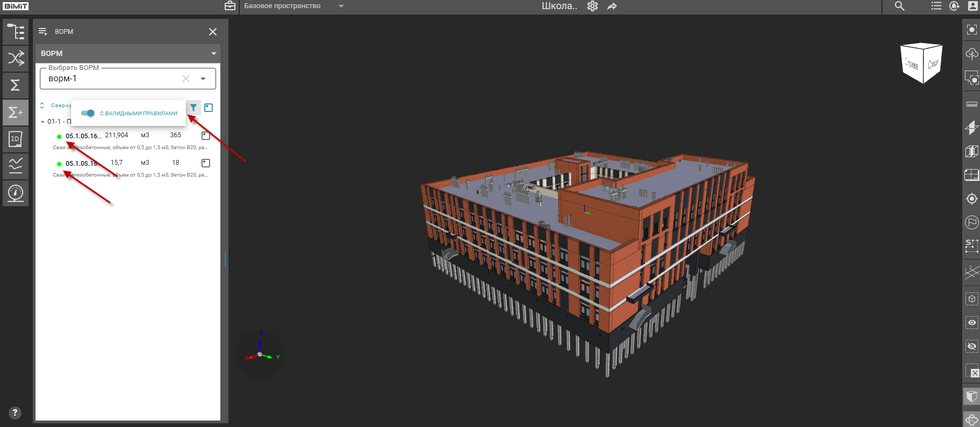Select the 211,904 м3 item row
The image size is (980, 427).
129,141
